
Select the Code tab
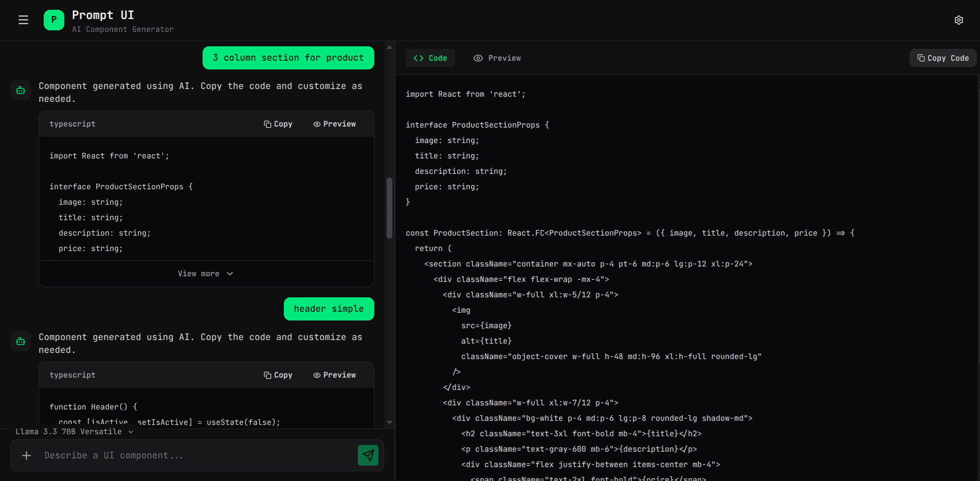[x=430, y=58]
